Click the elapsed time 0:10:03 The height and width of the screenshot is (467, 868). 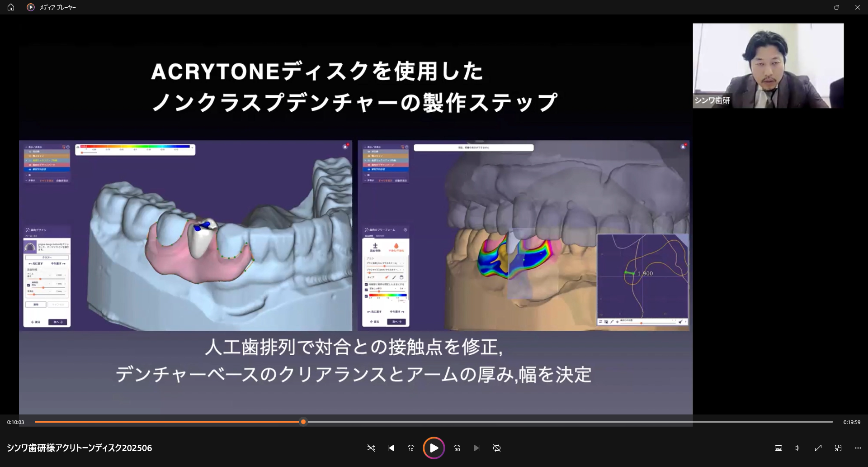click(16, 422)
